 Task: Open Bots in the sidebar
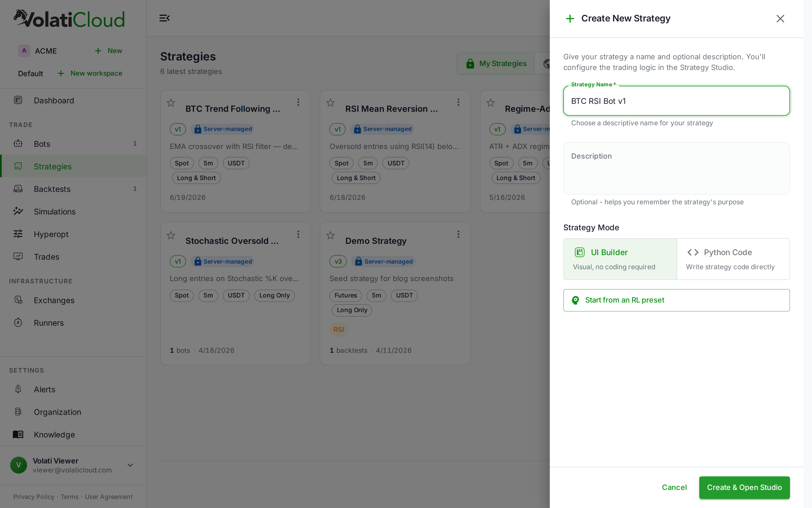tap(73, 144)
